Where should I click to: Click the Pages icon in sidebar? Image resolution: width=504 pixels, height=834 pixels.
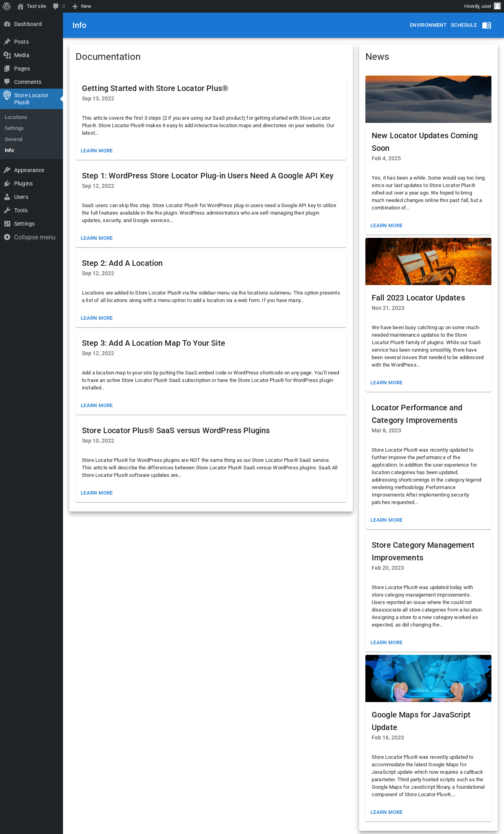(x=7, y=69)
